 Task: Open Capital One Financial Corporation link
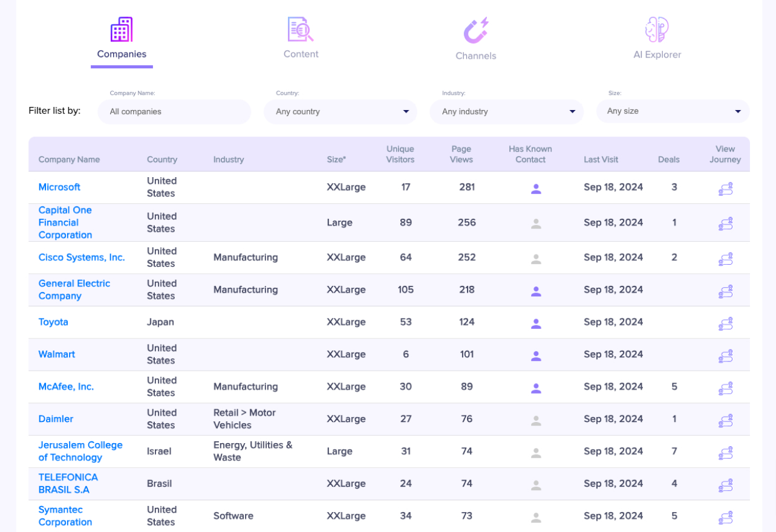click(x=65, y=222)
